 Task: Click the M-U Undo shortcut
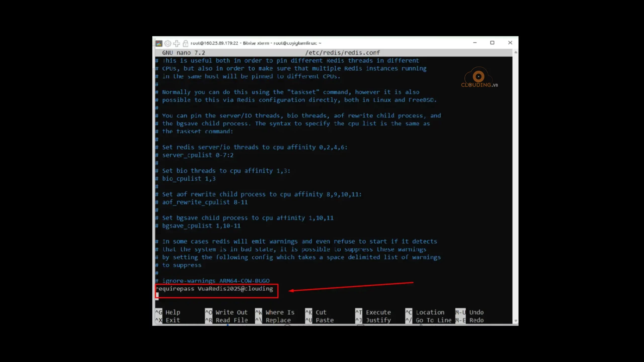(x=469, y=312)
